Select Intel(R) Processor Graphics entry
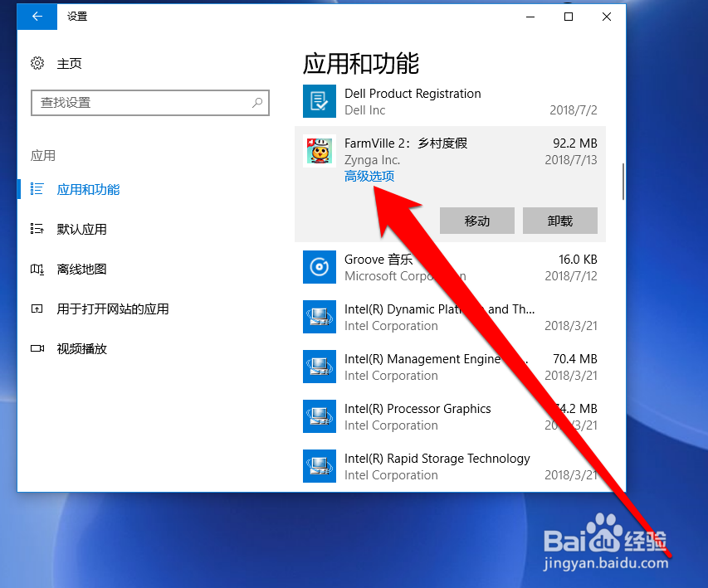 tap(450, 416)
